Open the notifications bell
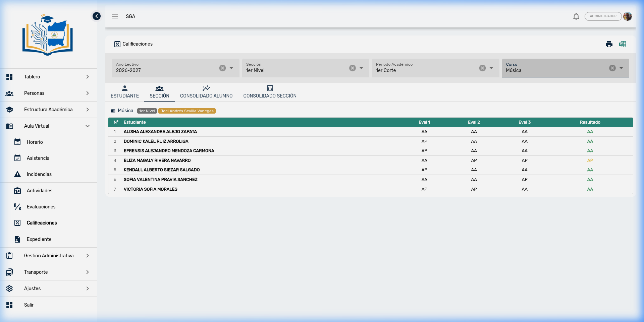Viewport: 644px width, 322px height. coord(576,16)
